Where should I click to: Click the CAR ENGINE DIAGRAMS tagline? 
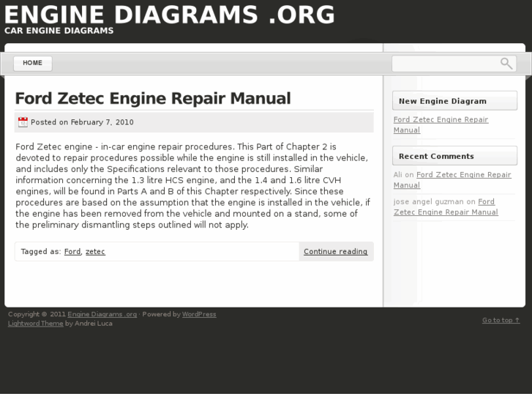pos(59,31)
